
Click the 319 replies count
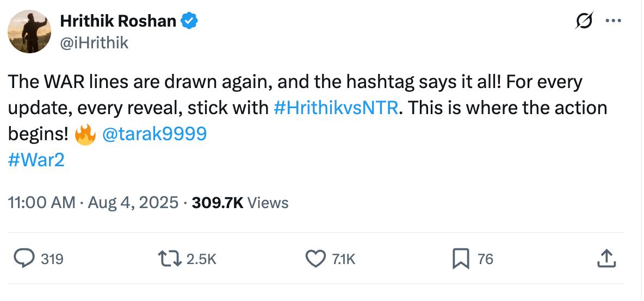(52, 259)
